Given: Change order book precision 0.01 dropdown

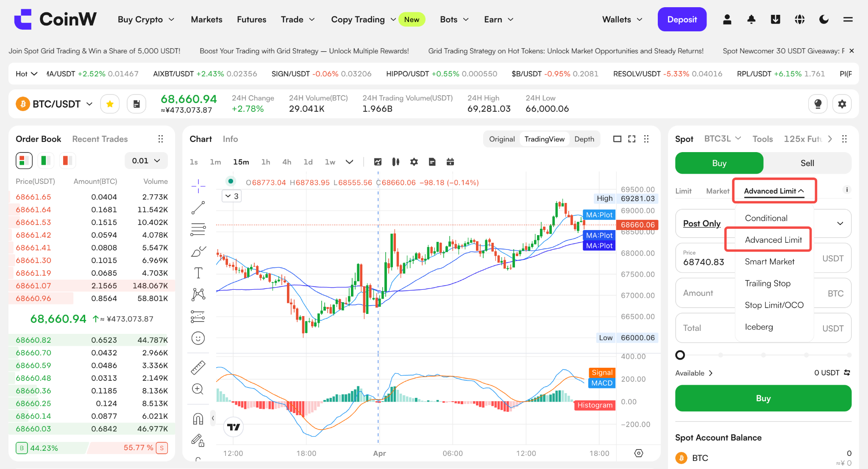Looking at the screenshot, I should pyautogui.click(x=146, y=161).
